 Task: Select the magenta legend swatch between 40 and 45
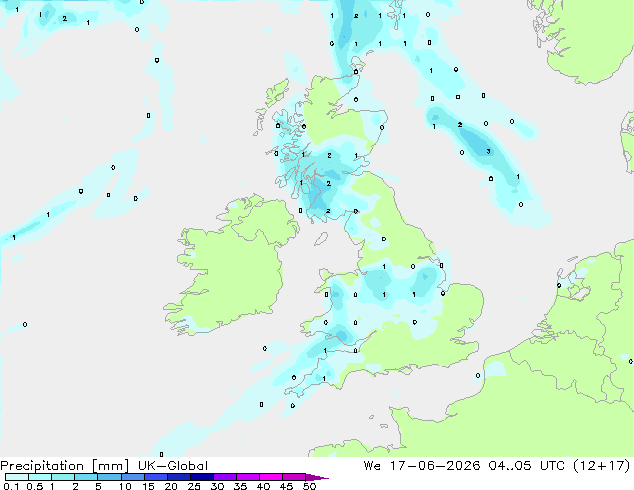coord(271,477)
